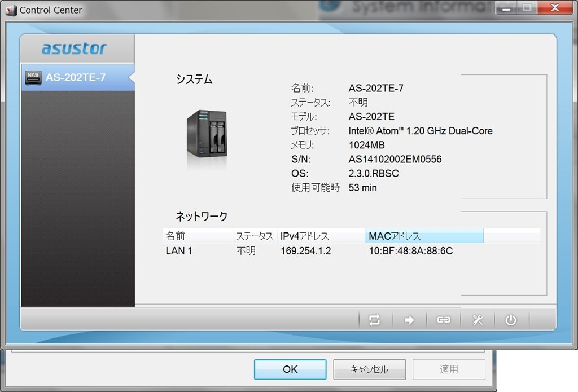This screenshot has height=392, width=578.
Task: Click OS version 2.3.0.RBSC
Action: (374, 173)
